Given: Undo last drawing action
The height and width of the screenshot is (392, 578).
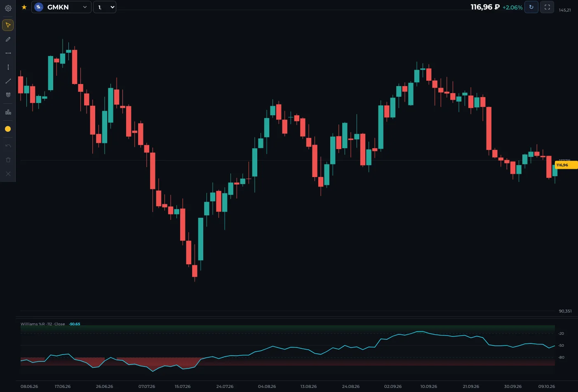Looking at the screenshot, I should click(x=8, y=146).
